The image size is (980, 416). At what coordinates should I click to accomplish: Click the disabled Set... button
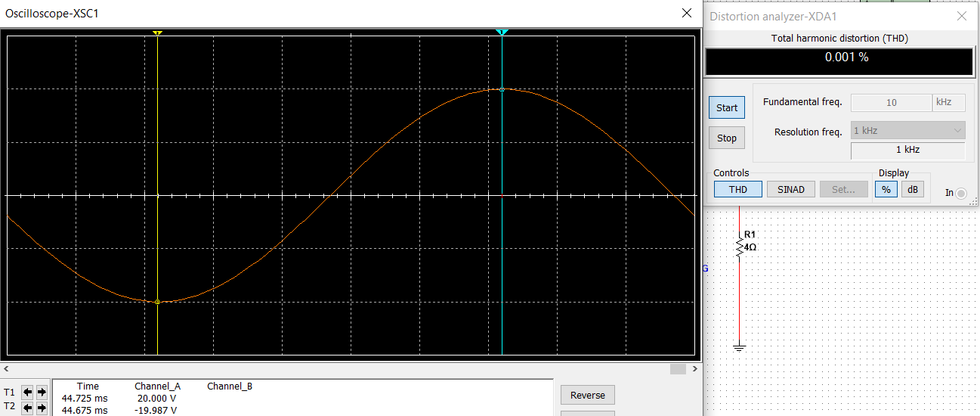[x=843, y=189]
